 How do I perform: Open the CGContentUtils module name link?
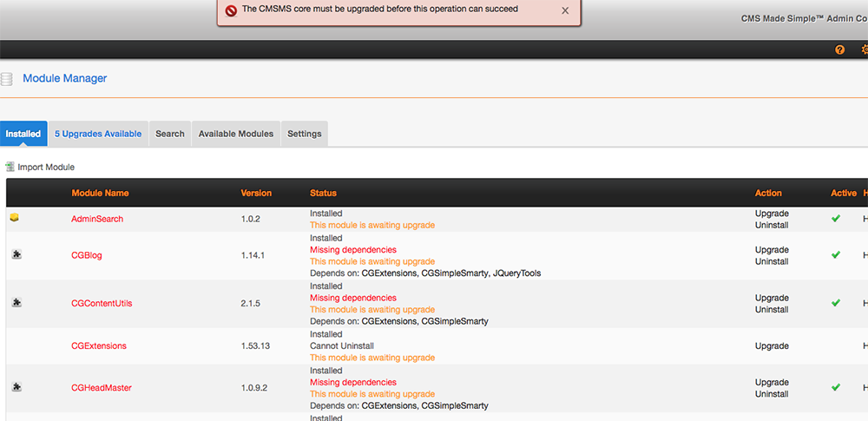pyautogui.click(x=102, y=303)
